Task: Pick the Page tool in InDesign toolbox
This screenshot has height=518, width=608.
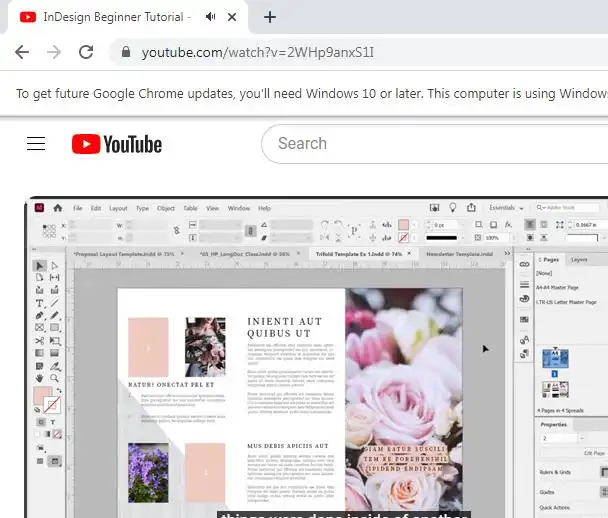Action: (x=39, y=277)
